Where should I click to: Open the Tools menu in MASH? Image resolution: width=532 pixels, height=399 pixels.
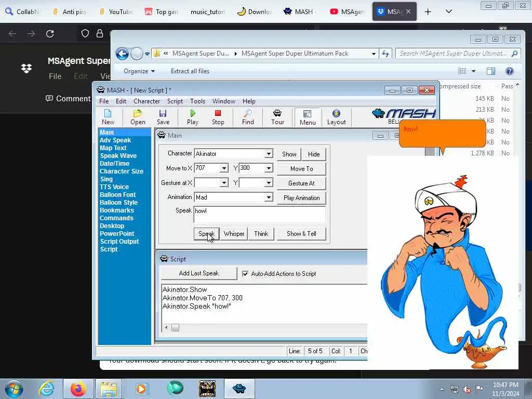pos(197,101)
